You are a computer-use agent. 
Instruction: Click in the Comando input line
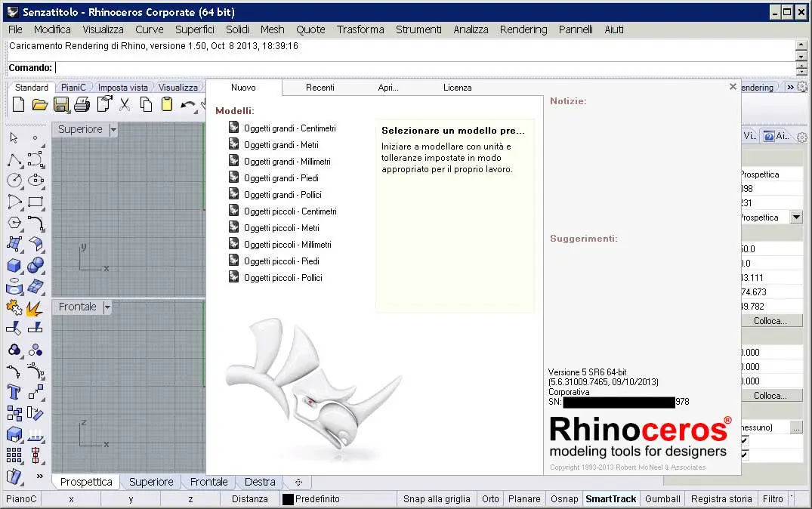click(x=425, y=68)
